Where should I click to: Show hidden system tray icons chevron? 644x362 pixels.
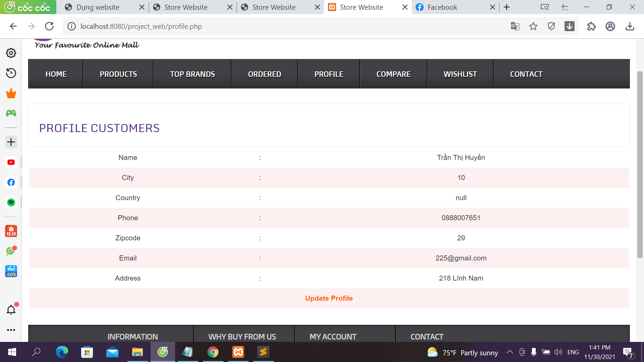[x=509, y=352]
